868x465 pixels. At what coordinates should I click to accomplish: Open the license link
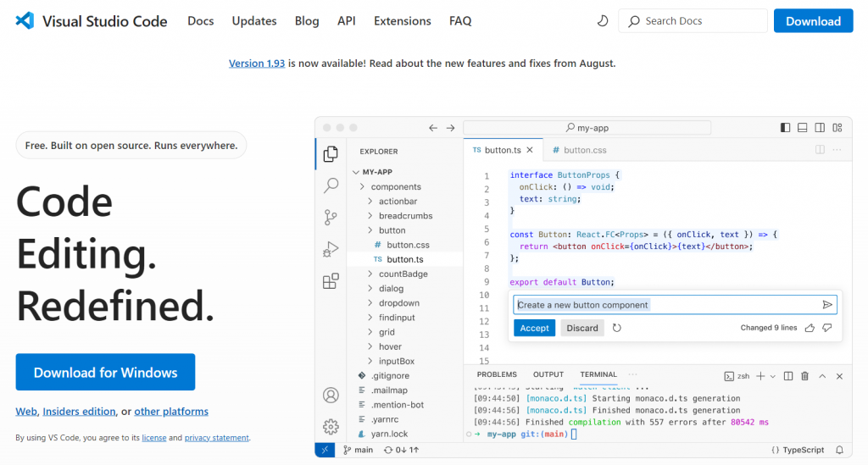tap(154, 437)
